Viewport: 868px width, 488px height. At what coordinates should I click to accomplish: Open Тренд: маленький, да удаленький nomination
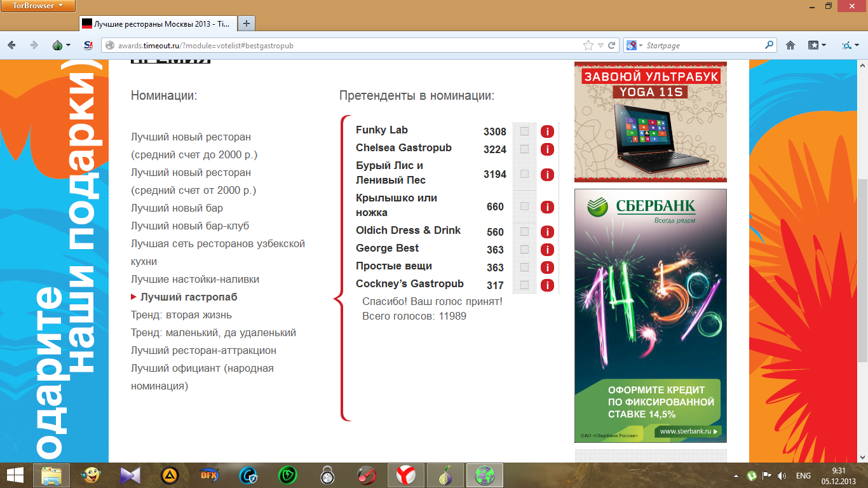[214, 333]
